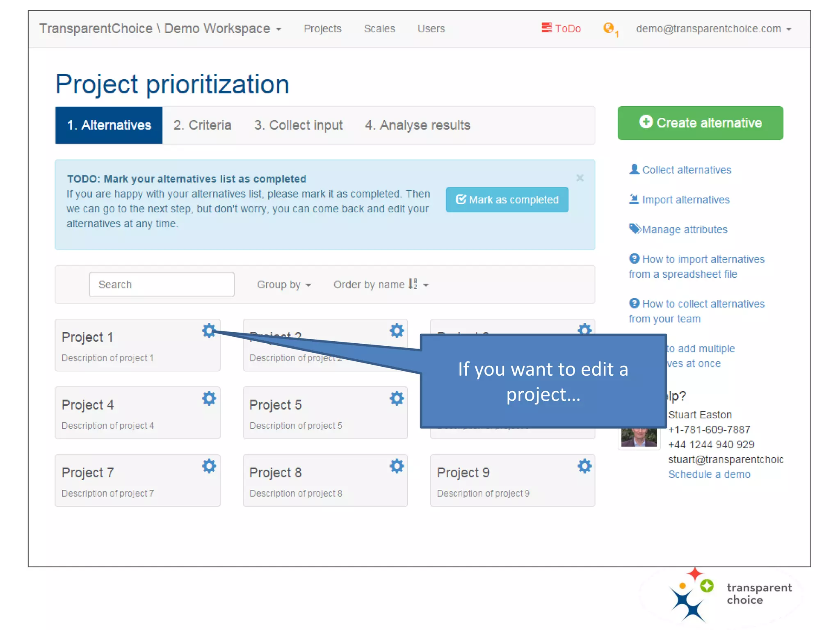Viewport: 840px width, 630px height.
Task: Go to the Scales menu item
Action: [x=379, y=29]
